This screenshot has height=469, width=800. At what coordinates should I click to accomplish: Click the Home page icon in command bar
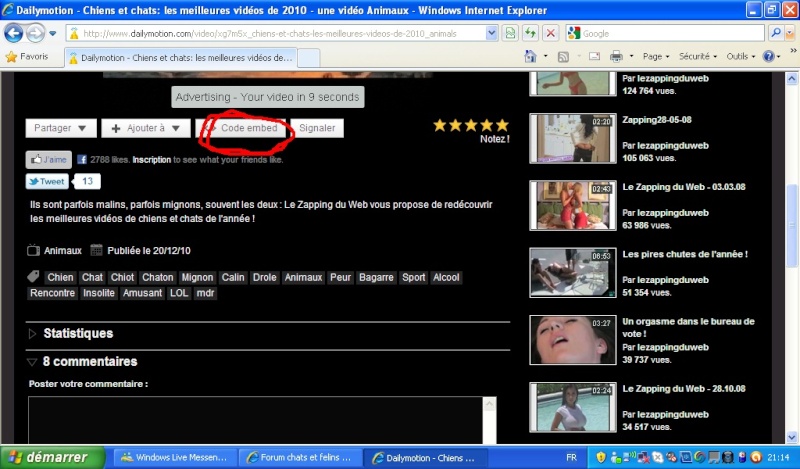point(530,56)
